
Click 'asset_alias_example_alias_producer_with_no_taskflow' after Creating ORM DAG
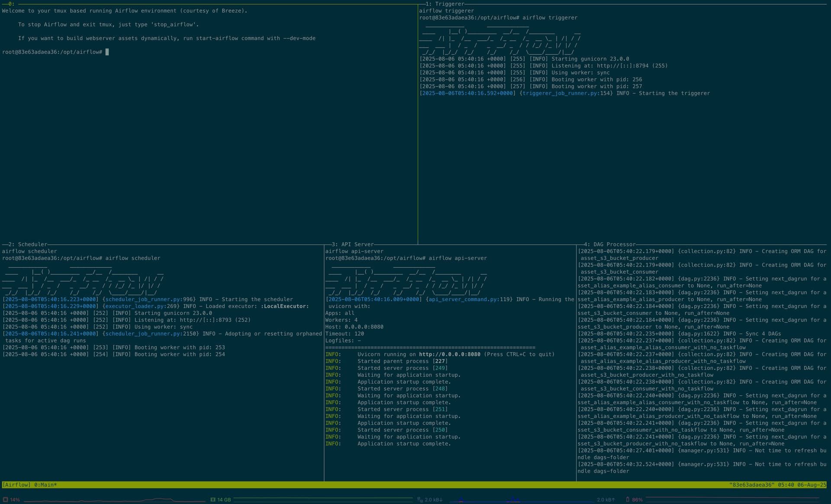(663, 361)
